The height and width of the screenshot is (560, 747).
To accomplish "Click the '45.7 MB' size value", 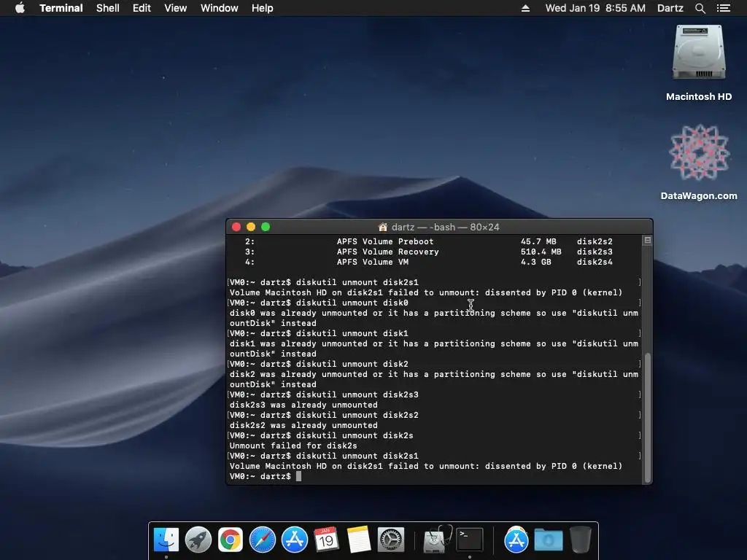I will (x=538, y=241).
